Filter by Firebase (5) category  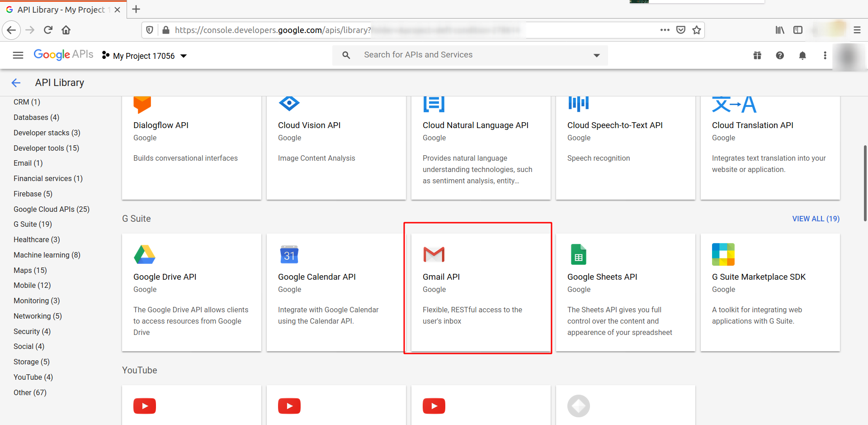[x=33, y=194]
